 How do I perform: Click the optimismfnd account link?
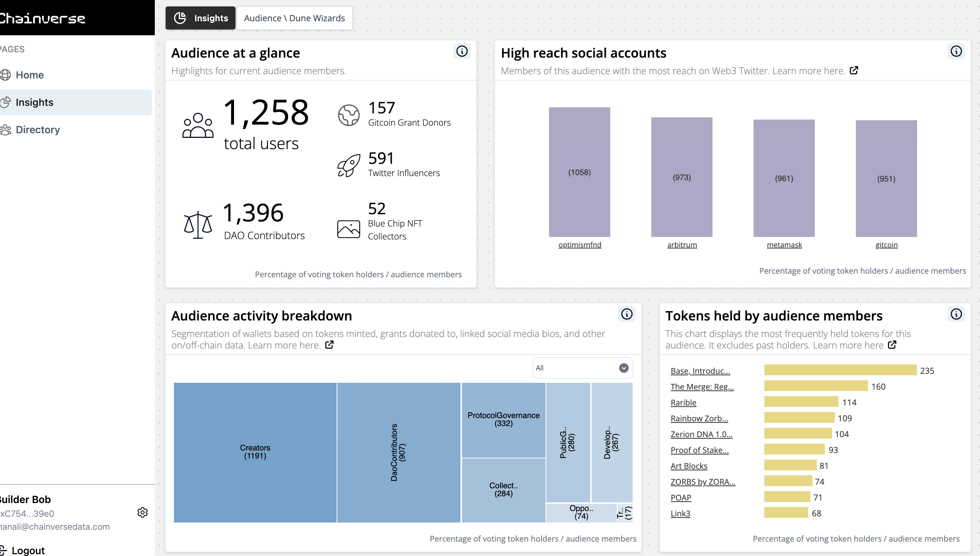click(x=580, y=245)
